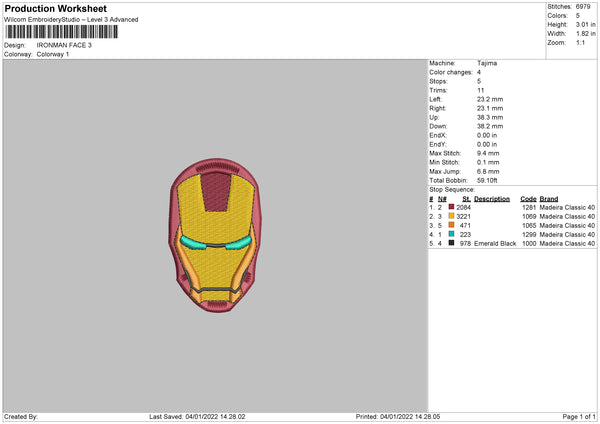
Task: Click the width value 1.82 in
Action: pos(585,34)
